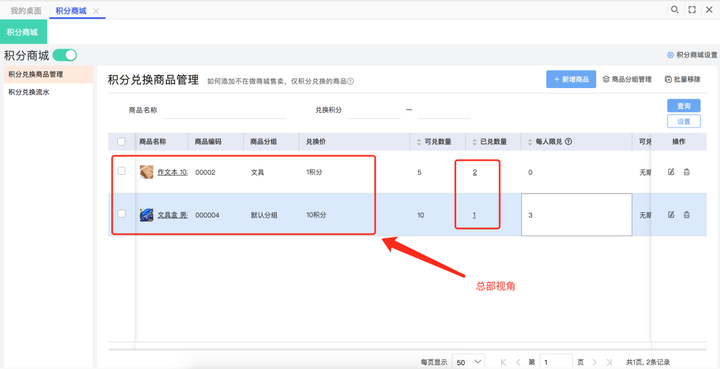This screenshot has height=369, width=720.
Task: Open the 文具盒 product thumbnail
Action: 146,215
